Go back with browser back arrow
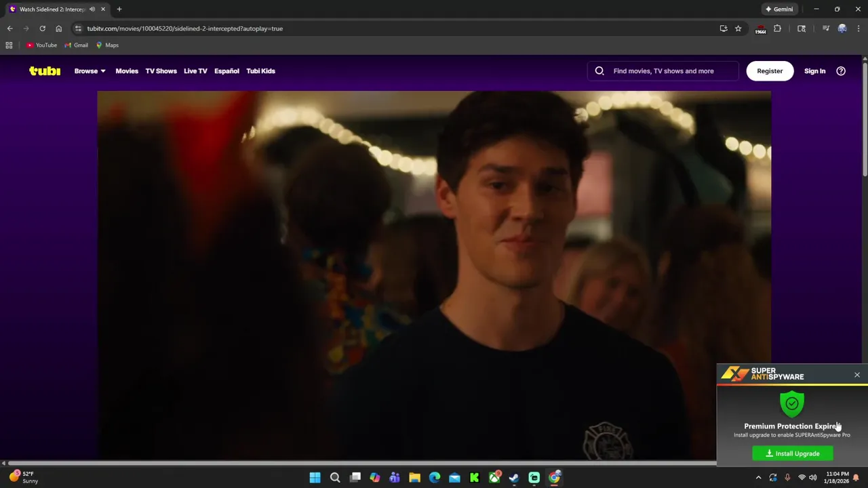 point(9,28)
